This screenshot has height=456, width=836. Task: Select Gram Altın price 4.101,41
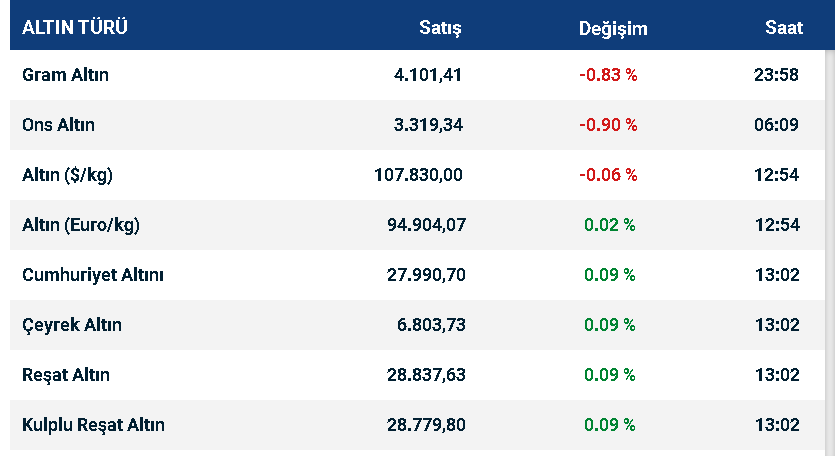(428, 75)
